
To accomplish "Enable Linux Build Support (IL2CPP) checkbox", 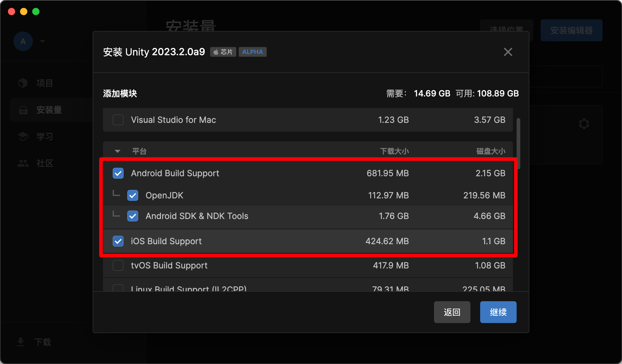I will pyautogui.click(x=118, y=288).
